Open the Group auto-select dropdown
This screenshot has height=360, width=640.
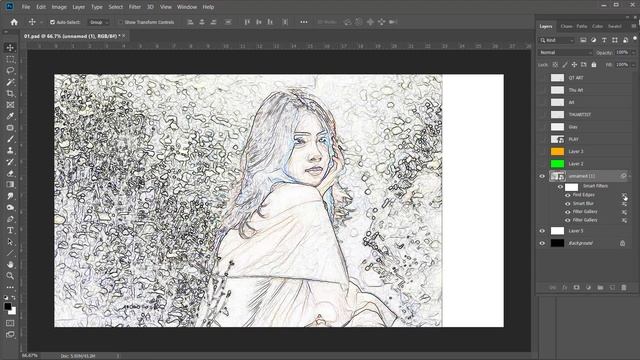pos(99,22)
